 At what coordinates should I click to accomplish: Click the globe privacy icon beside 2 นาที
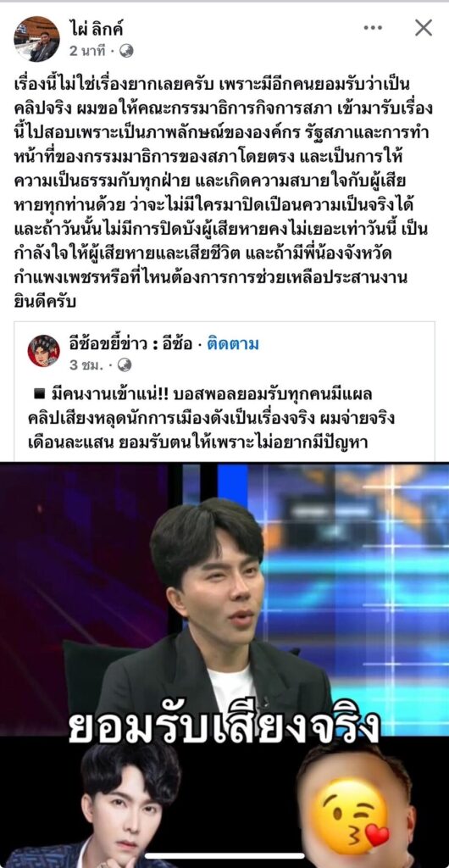[x=126, y=51]
